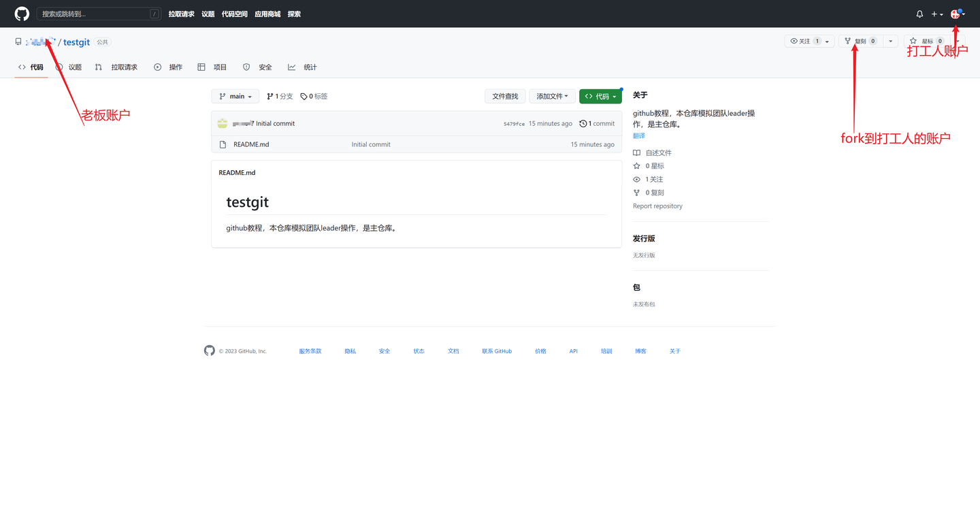Open the green 代码 clone dropdown
This screenshot has width=980, height=505.
[600, 96]
